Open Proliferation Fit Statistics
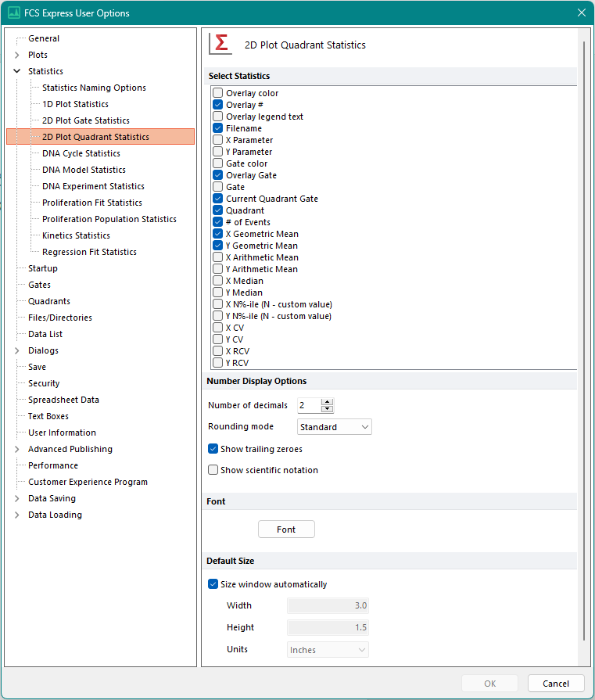The image size is (595, 700). (x=92, y=203)
